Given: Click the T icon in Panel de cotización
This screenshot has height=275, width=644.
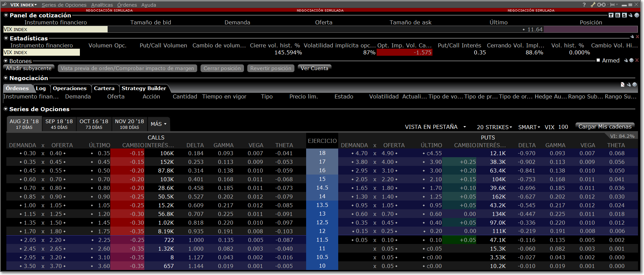Looking at the screenshot, I should 611,15.
